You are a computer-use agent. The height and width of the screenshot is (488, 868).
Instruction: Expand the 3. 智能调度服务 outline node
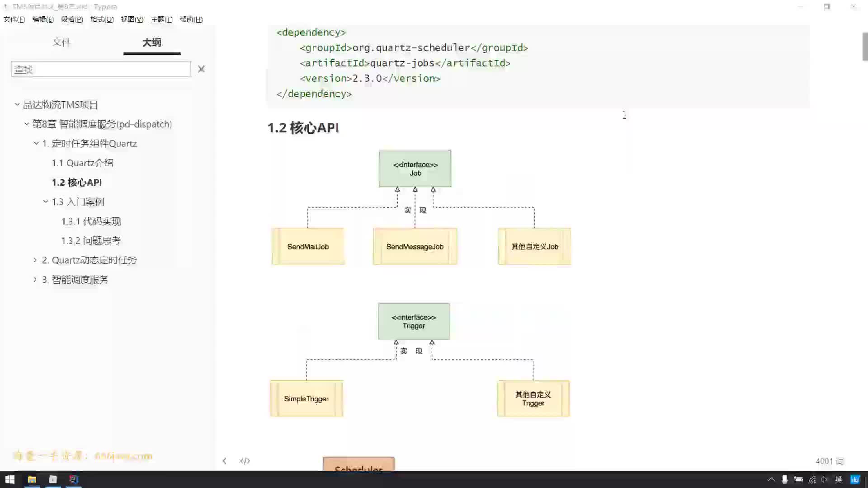point(35,279)
